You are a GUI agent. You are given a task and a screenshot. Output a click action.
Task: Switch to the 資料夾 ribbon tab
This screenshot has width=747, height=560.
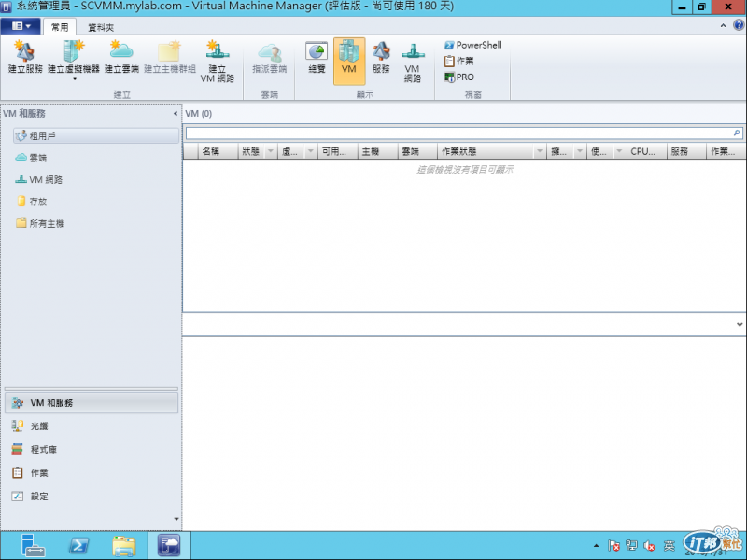coord(101,27)
